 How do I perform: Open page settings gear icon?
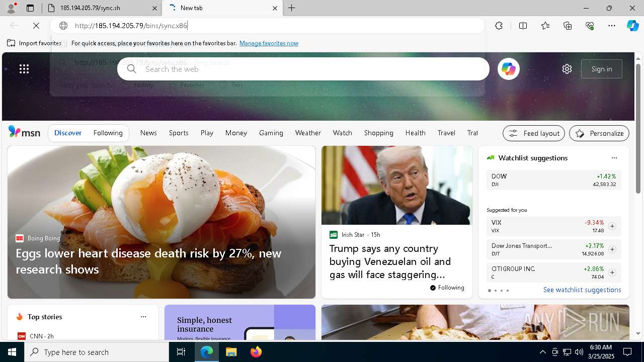click(x=567, y=69)
